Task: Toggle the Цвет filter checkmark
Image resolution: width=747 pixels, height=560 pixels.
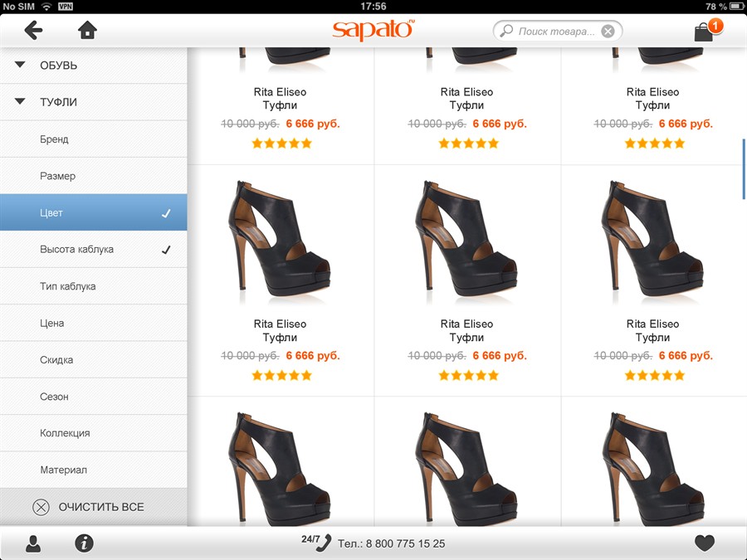Action: (x=166, y=213)
